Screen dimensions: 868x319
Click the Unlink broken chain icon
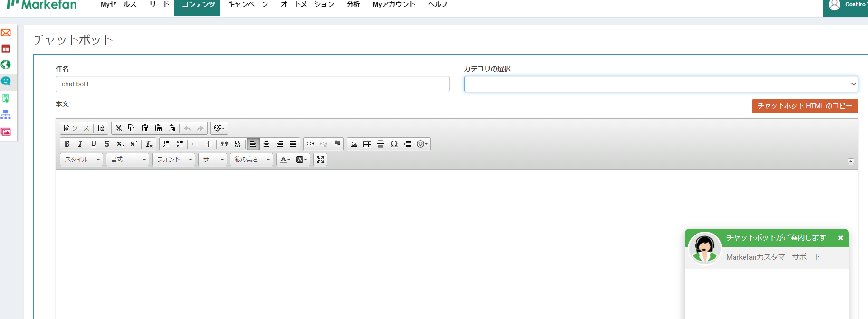[x=324, y=144]
